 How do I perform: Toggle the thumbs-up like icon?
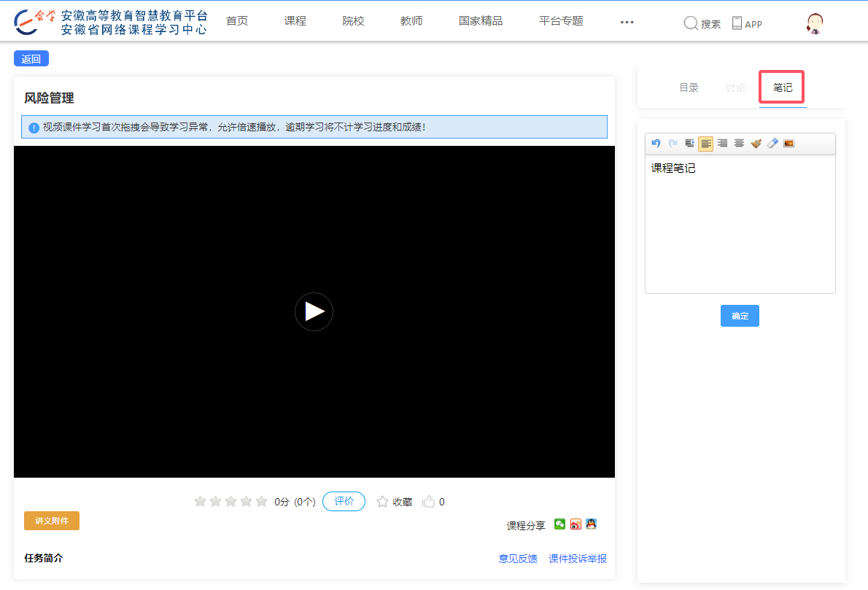tap(429, 502)
